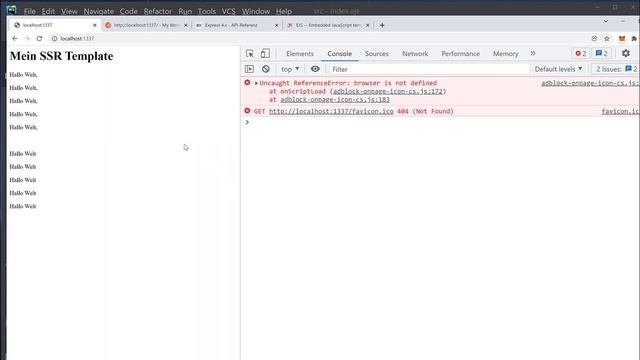Go back in the browser

coord(15,38)
